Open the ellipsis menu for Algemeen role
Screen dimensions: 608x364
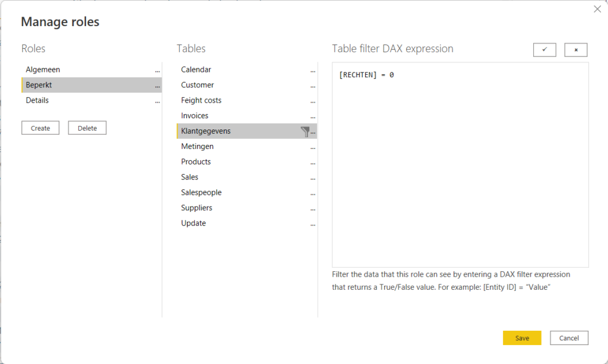pyautogui.click(x=157, y=70)
